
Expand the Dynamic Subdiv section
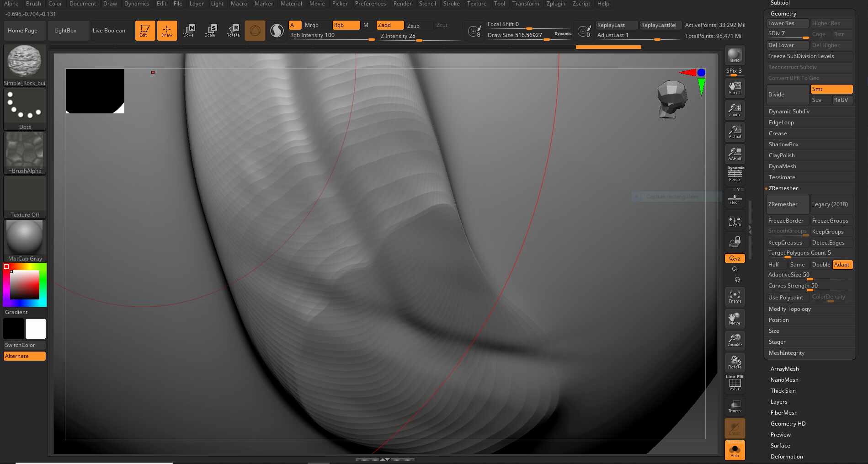(789, 112)
